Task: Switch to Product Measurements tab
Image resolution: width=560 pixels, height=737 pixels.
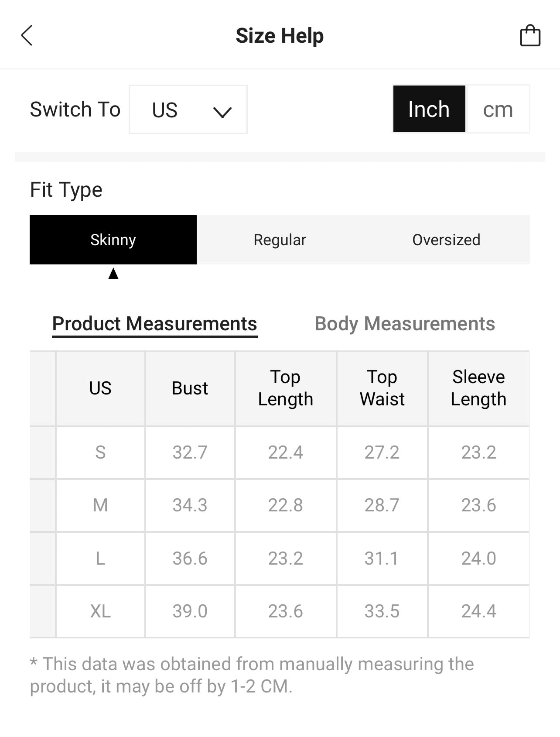Action: [x=154, y=324]
